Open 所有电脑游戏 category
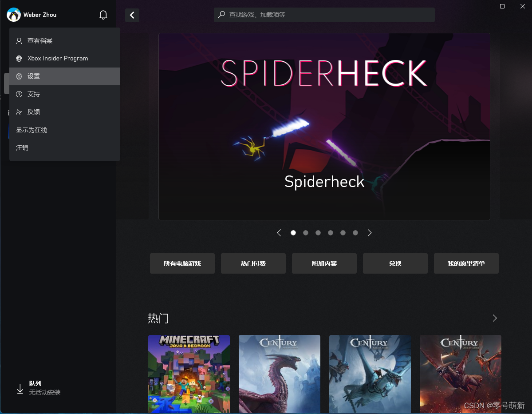This screenshot has height=414, width=532. point(182,263)
